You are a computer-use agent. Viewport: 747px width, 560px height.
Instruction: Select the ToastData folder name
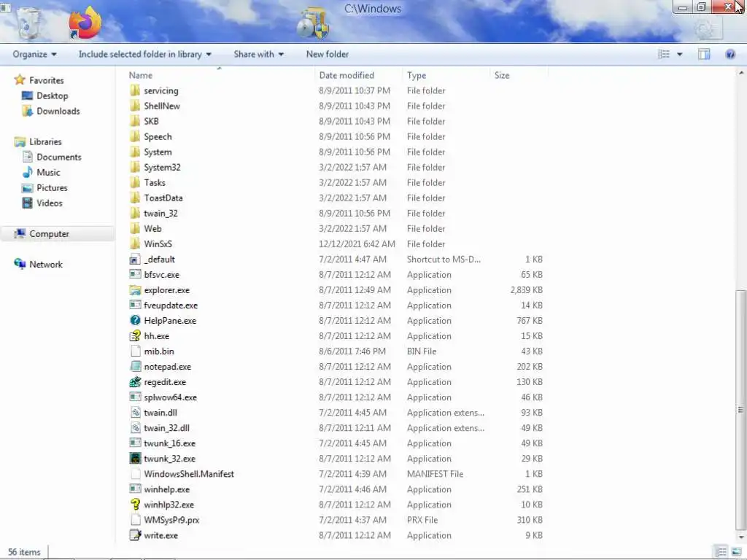[163, 198]
